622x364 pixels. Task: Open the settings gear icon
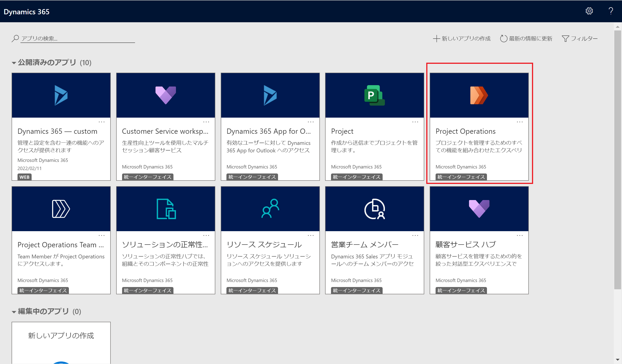tap(589, 11)
